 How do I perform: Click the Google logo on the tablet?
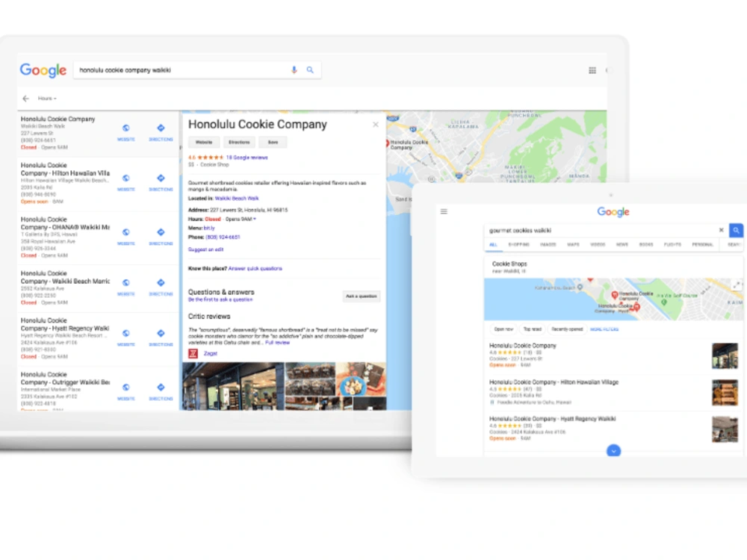pyautogui.click(x=613, y=212)
